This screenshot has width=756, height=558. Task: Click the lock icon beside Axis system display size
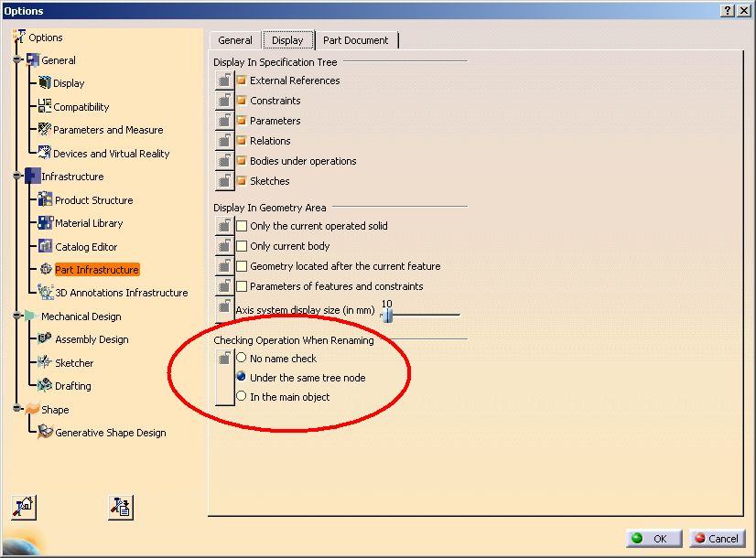[x=224, y=309]
